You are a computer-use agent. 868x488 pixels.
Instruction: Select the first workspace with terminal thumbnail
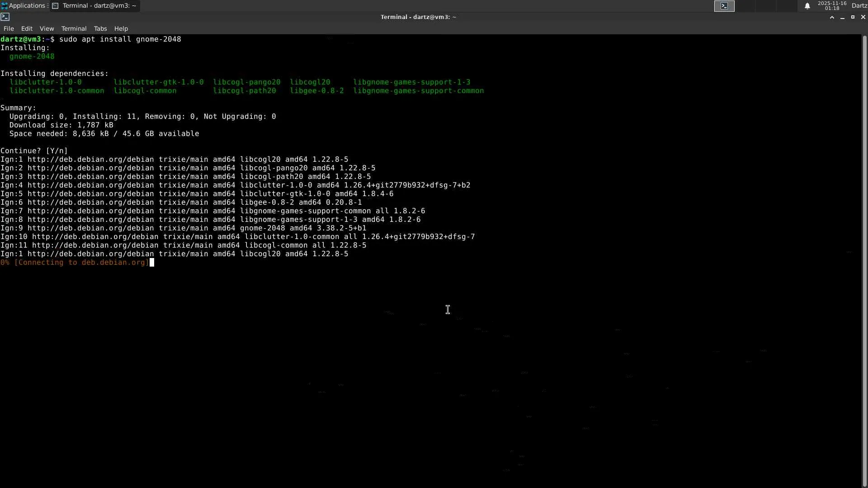pos(724,6)
